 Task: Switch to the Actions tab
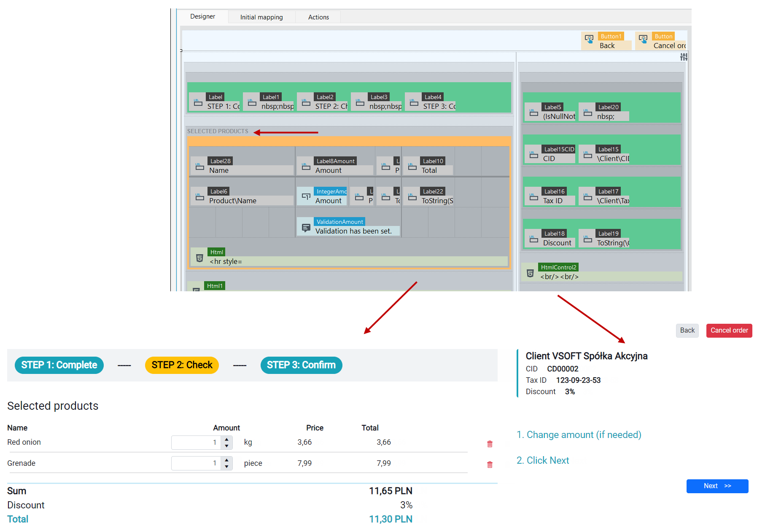pos(318,17)
